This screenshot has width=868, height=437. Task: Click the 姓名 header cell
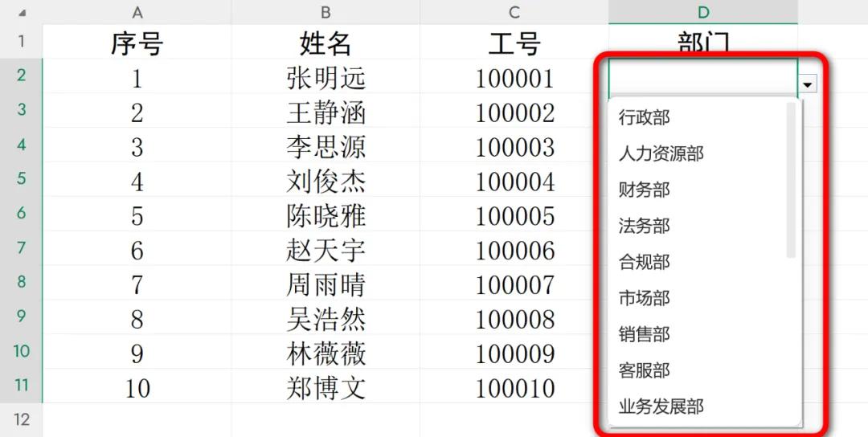(x=325, y=42)
